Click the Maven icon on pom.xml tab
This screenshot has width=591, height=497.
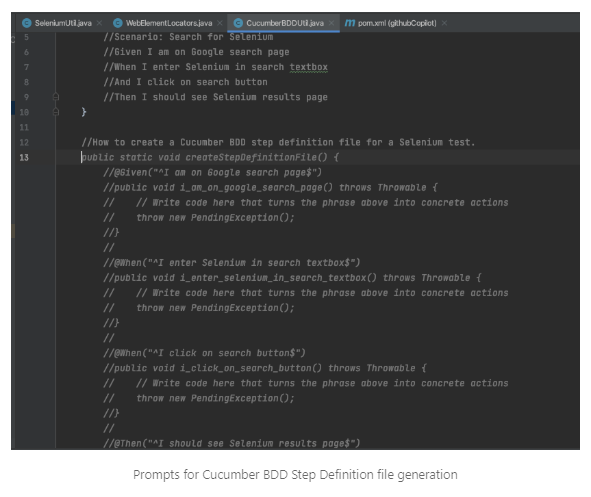coord(350,23)
